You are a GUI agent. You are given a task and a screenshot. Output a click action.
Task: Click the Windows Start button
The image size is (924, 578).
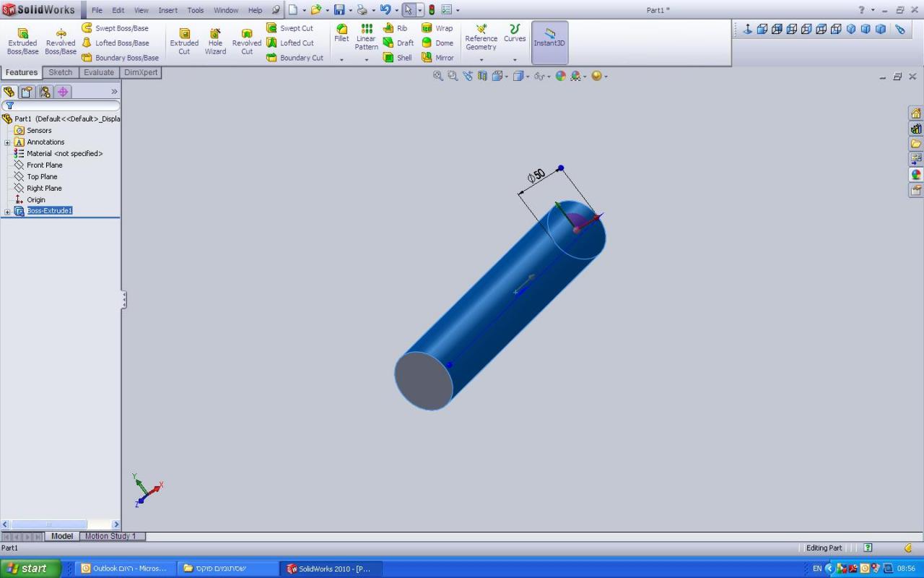[x=26, y=569]
